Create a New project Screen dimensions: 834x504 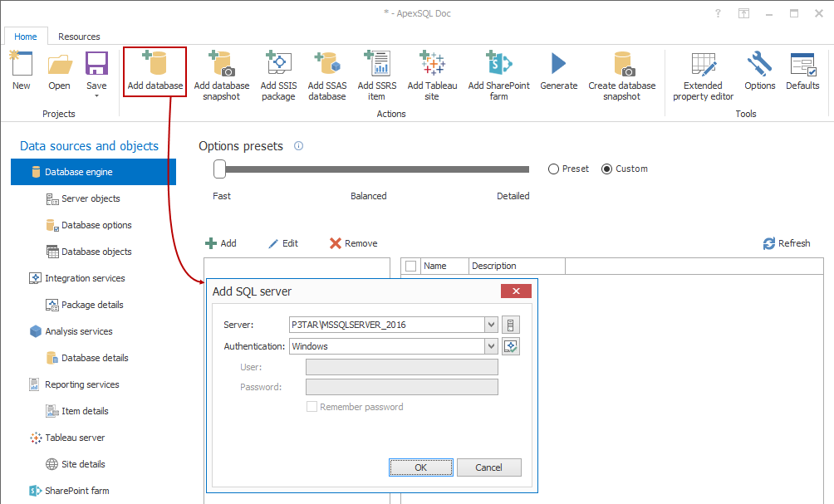22,71
